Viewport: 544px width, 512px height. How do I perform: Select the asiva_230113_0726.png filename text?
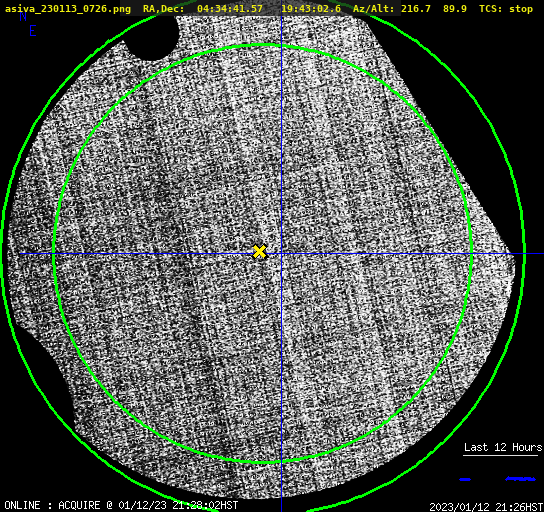[68, 8]
